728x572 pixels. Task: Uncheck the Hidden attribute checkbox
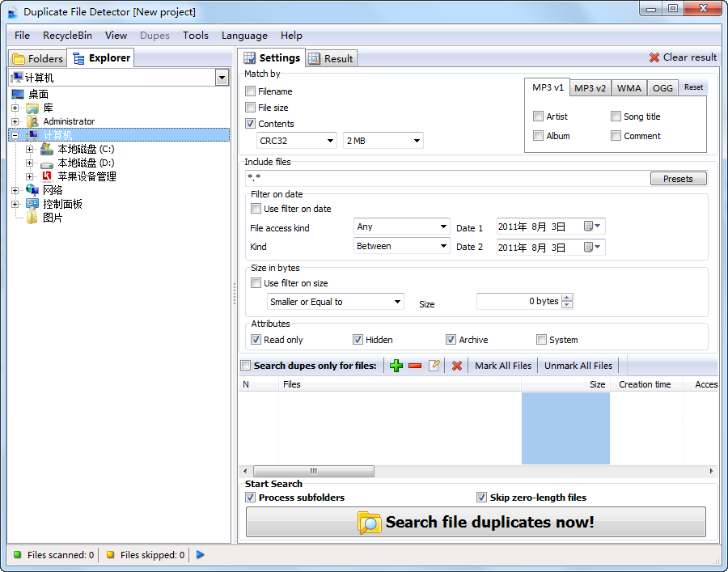coord(358,340)
